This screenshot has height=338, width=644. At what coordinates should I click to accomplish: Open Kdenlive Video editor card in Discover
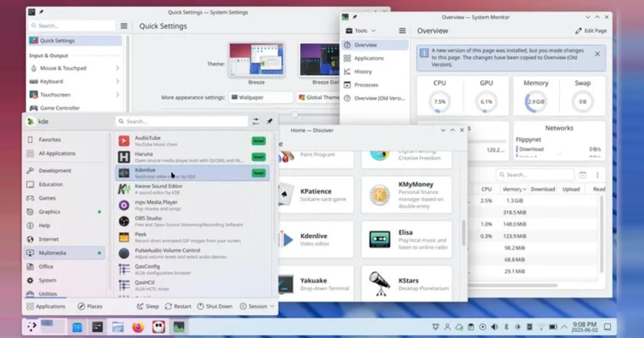pyautogui.click(x=315, y=239)
